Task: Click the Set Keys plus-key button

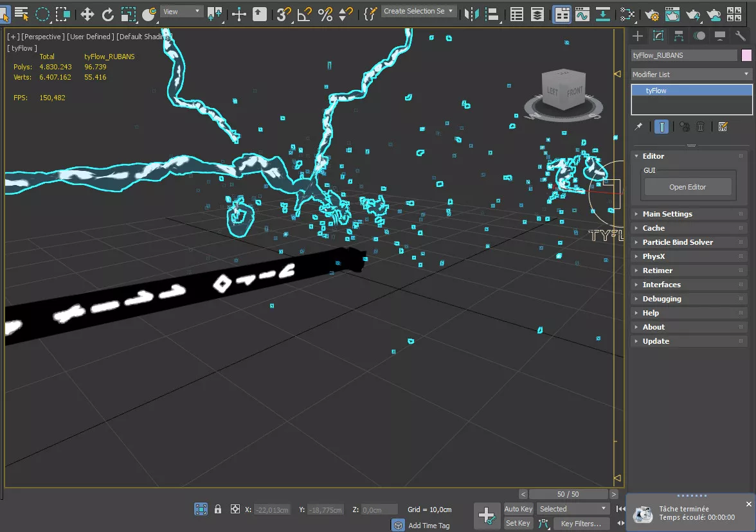Action: click(x=487, y=515)
